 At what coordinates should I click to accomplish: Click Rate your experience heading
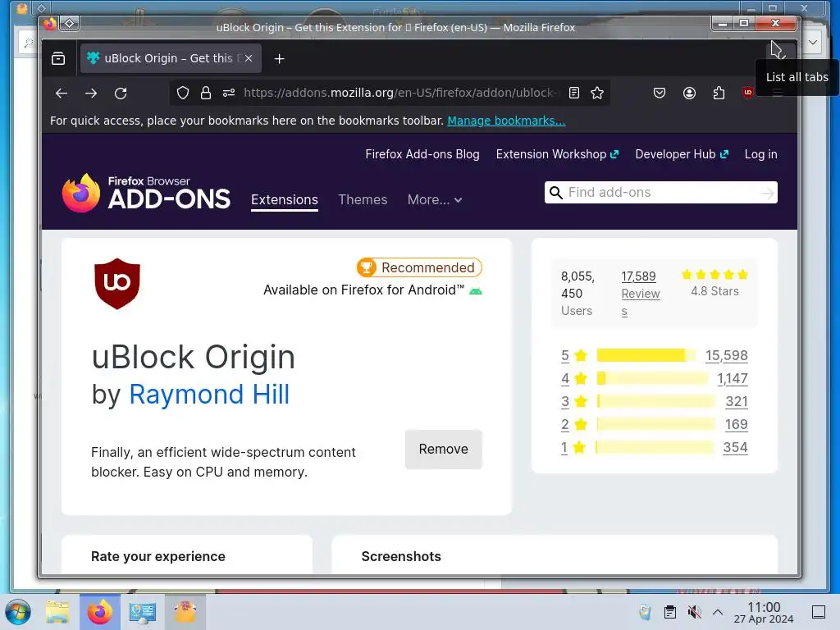pos(158,557)
